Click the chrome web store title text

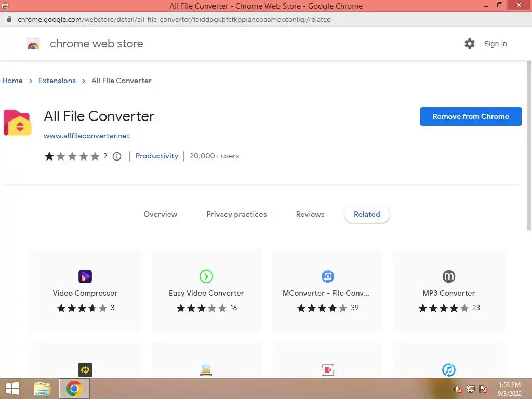96,44
